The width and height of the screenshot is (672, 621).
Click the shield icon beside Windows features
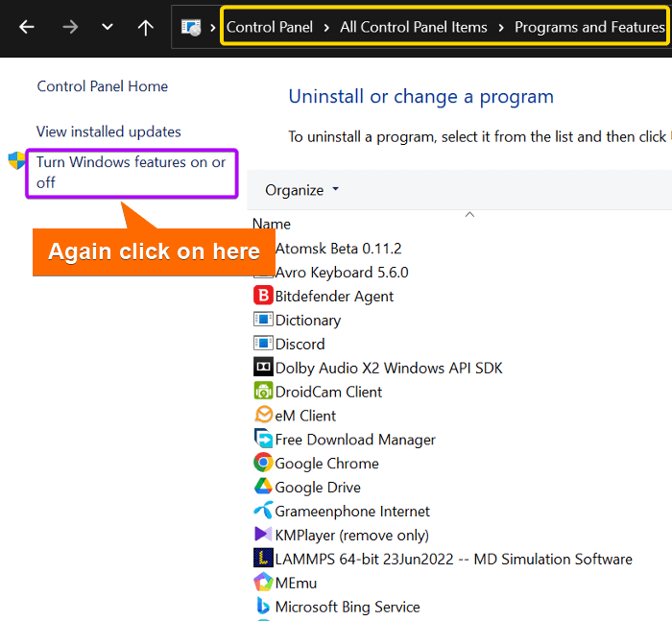pos(16,160)
